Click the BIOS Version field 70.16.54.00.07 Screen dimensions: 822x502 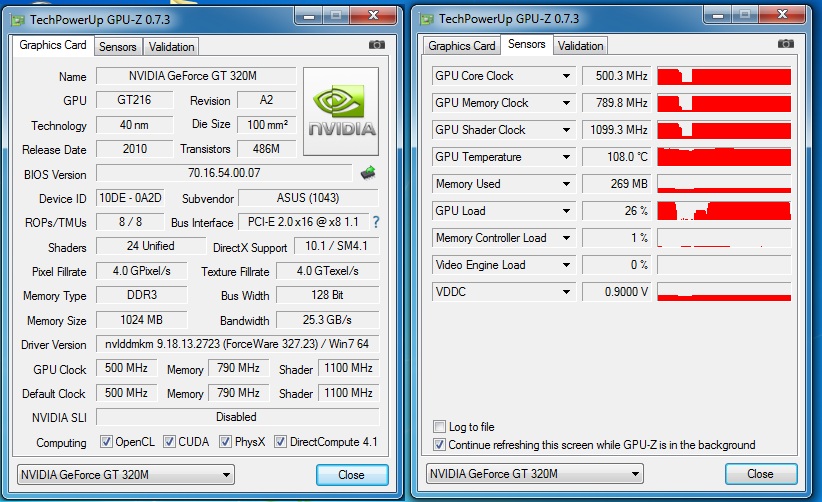pyautogui.click(x=224, y=173)
